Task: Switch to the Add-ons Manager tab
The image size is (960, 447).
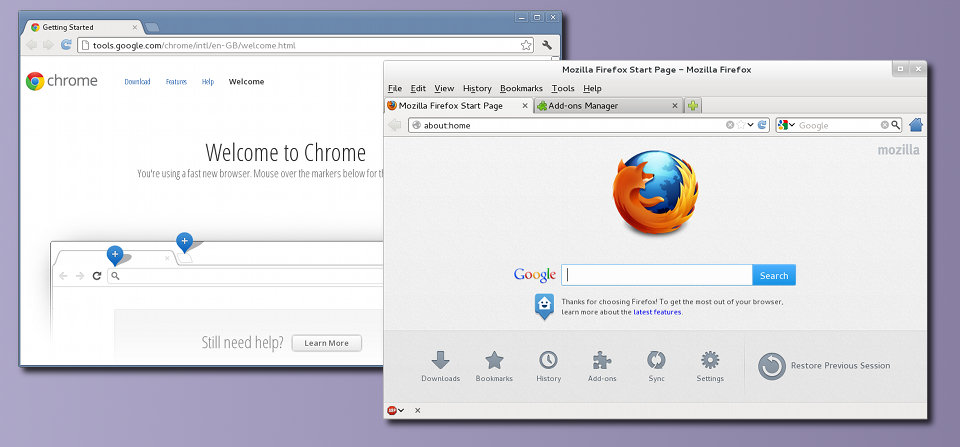Action: click(609, 105)
